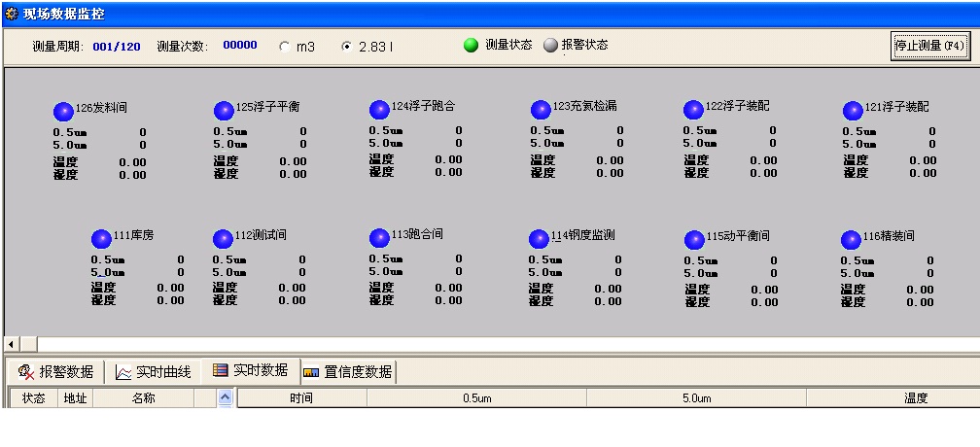Click the 湿度 value for 111库房
Viewport: 980px width, 447px height.
click(170, 300)
